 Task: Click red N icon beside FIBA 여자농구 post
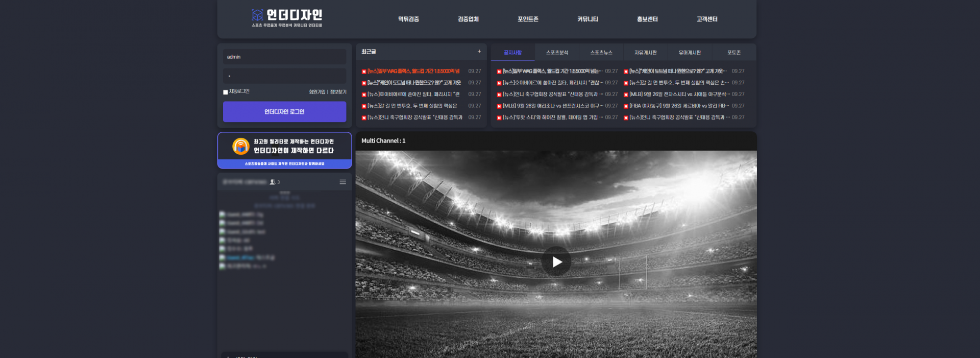(626, 106)
